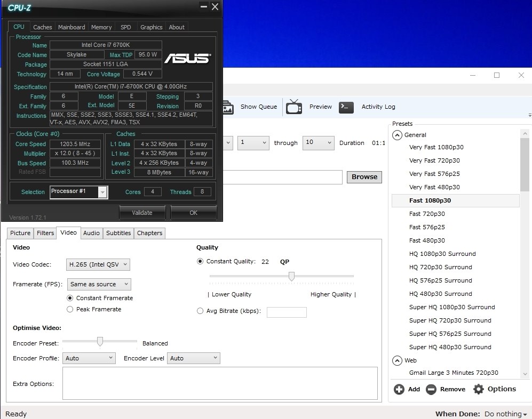This screenshot has width=532, height=419.
Task: Click the ASUS logo in CPU-Z
Action: tap(188, 58)
